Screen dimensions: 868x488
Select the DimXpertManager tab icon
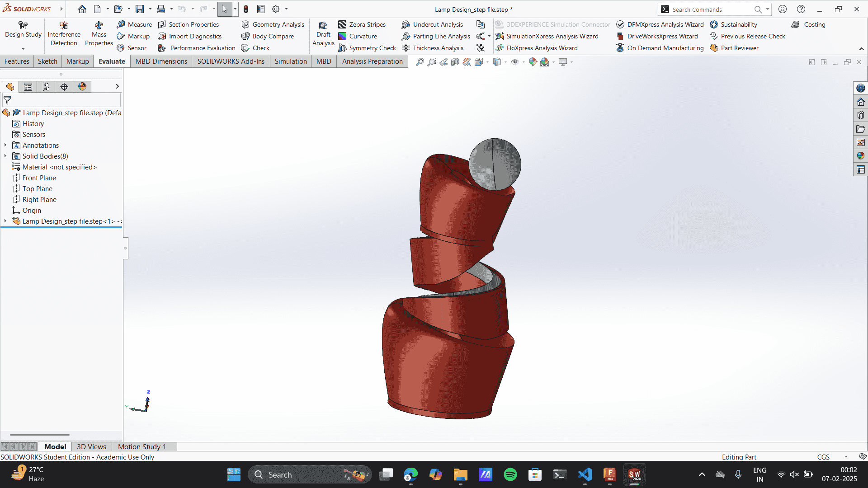click(x=64, y=87)
